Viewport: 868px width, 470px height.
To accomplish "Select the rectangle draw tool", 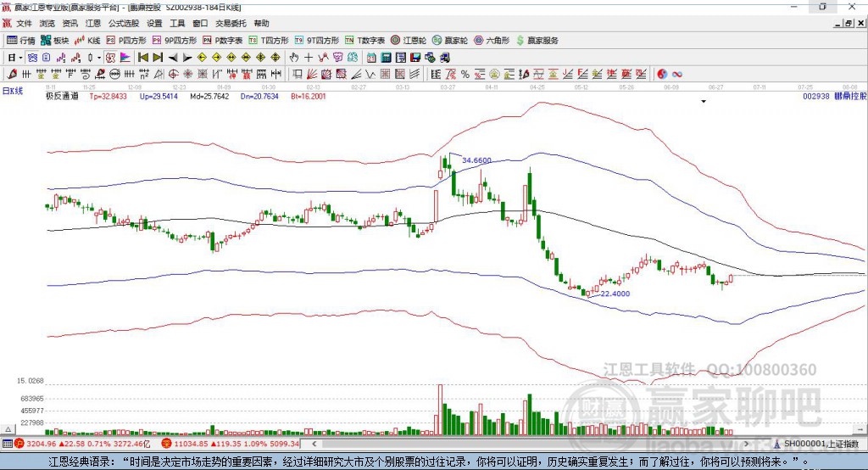I will click(x=298, y=75).
